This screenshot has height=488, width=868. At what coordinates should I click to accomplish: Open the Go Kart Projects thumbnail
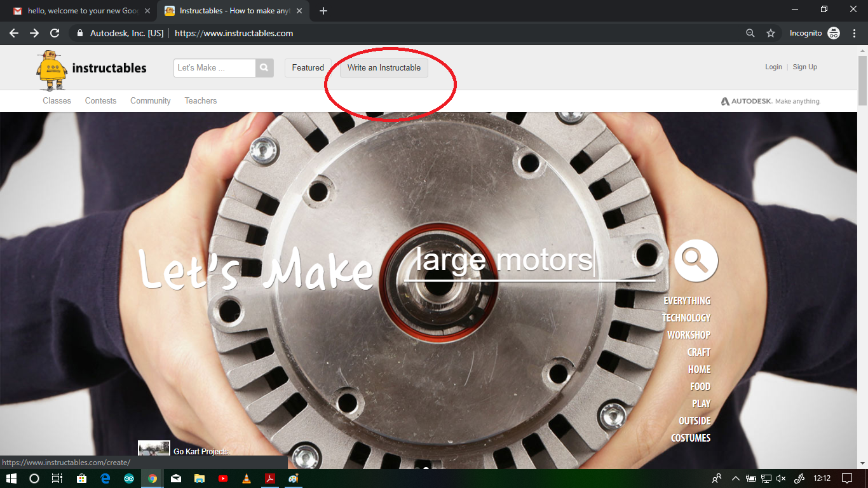(154, 449)
